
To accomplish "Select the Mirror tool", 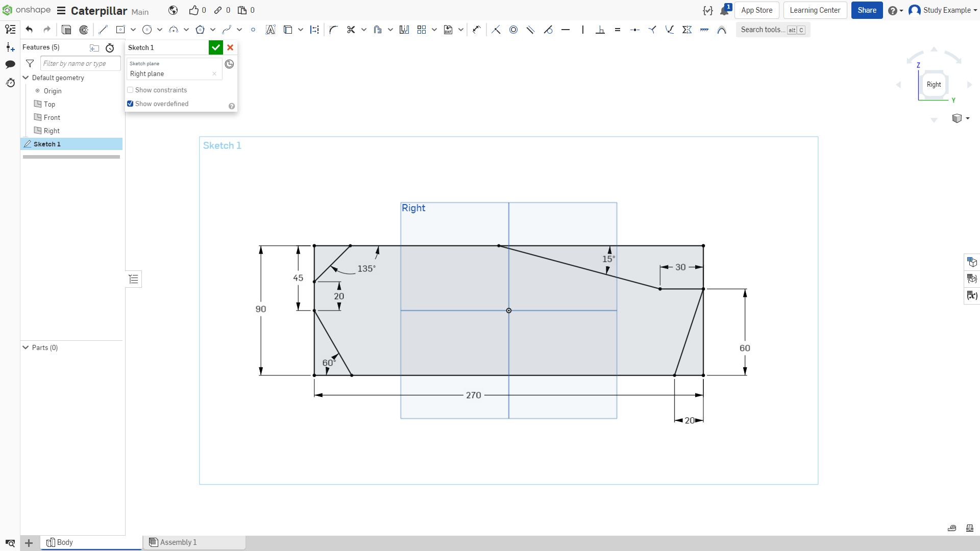I will 404,30.
